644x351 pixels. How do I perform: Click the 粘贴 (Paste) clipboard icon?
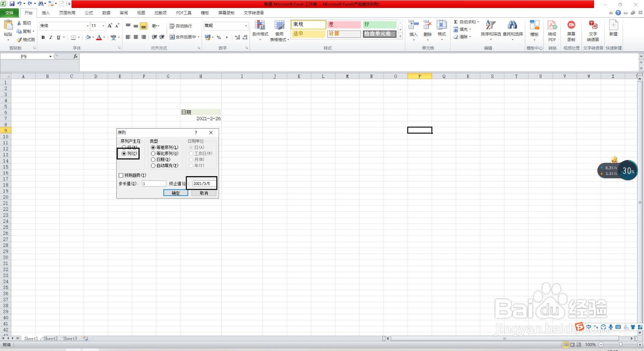tap(8, 25)
